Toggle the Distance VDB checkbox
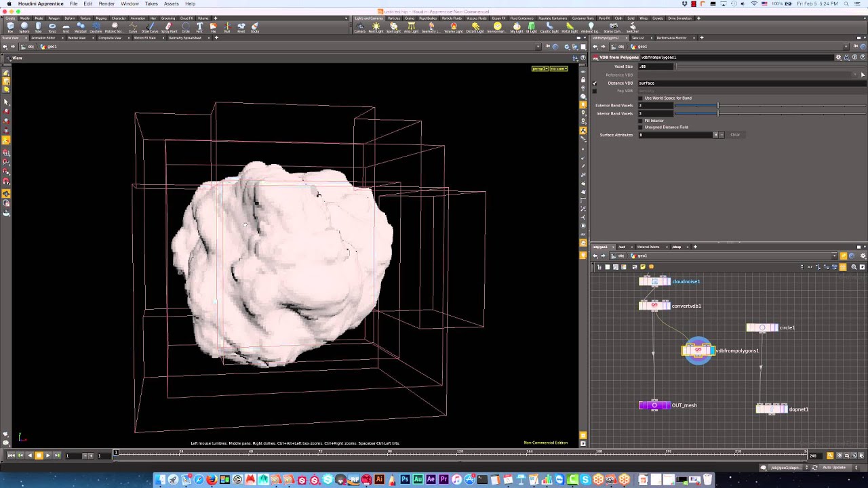The height and width of the screenshot is (488, 868). point(595,83)
